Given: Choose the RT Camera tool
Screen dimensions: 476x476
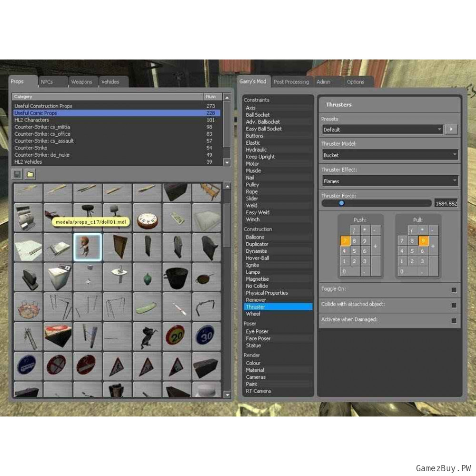Looking at the screenshot, I should 278,391.
